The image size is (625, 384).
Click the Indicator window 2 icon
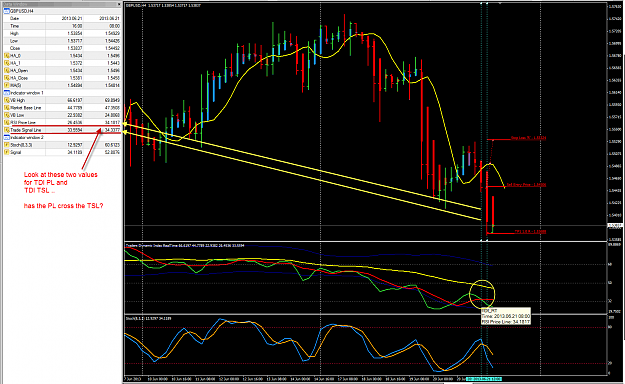(x=6, y=138)
